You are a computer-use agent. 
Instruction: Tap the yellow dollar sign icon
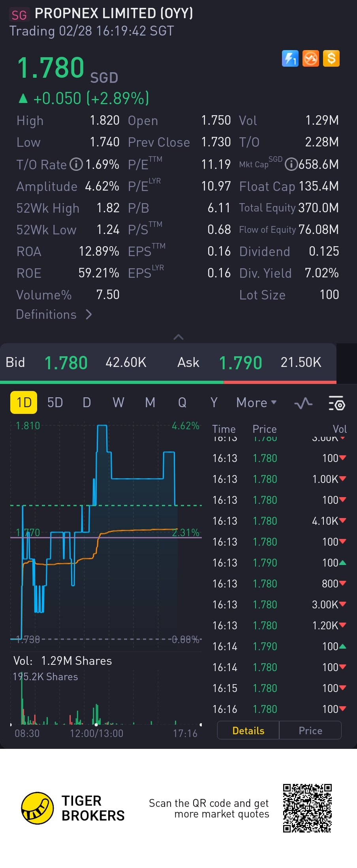tap(331, 59)
